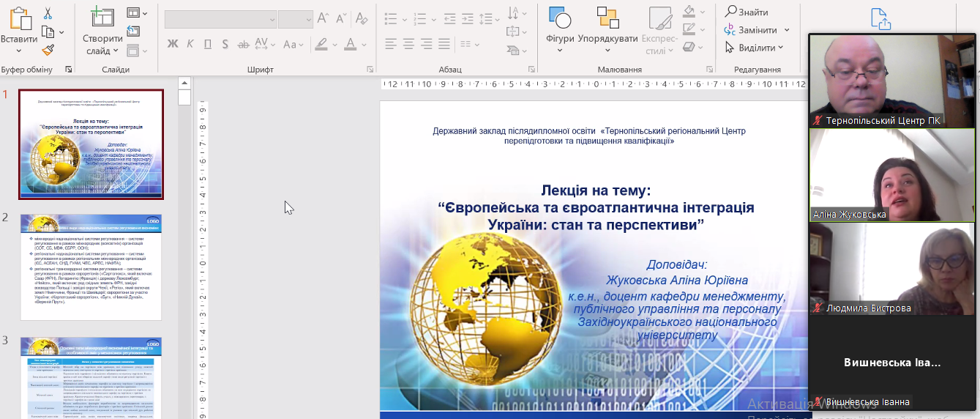This screenshot has height=419, width=980.
Task: Select slide 1 thumbnail
Action: click(x=91, y=144)
